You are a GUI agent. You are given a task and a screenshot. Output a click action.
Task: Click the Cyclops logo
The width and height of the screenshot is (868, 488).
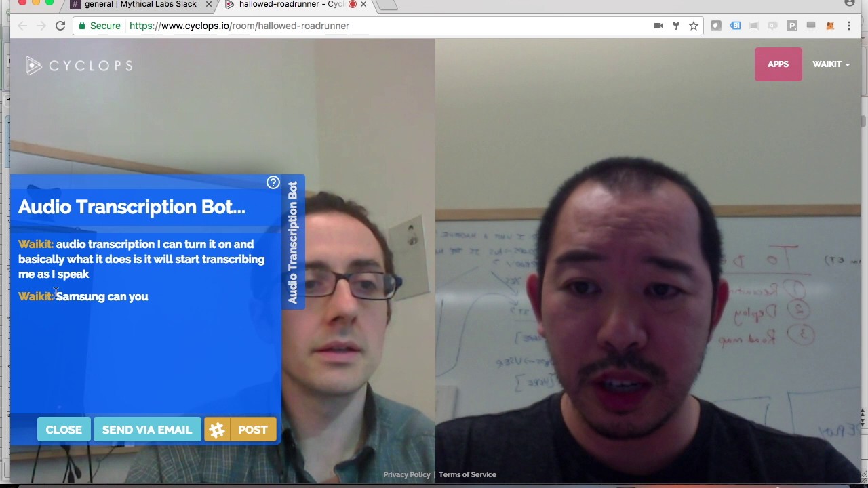tap(79, 66)
